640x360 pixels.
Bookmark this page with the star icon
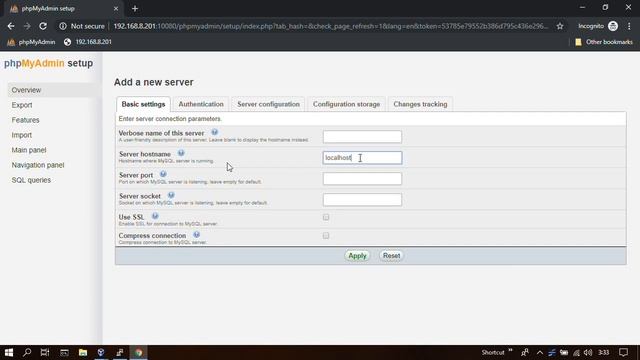(x=560, y=26)
